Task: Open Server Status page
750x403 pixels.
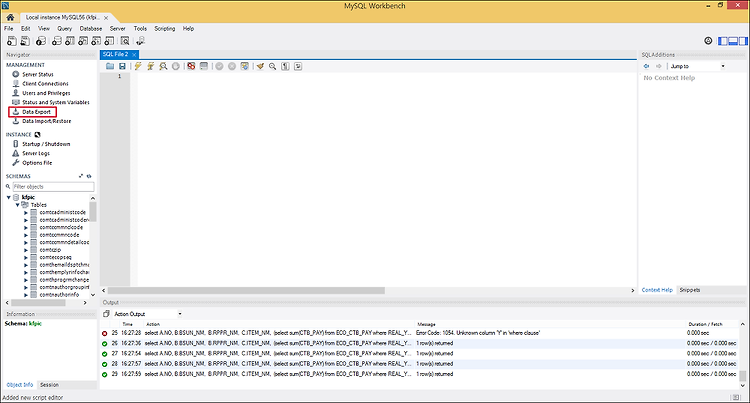Action: click(x=38, y=75)
